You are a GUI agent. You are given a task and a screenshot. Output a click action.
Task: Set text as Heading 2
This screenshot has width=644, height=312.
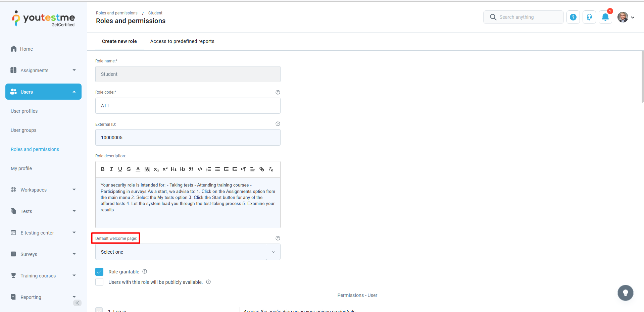coord(182,169)
